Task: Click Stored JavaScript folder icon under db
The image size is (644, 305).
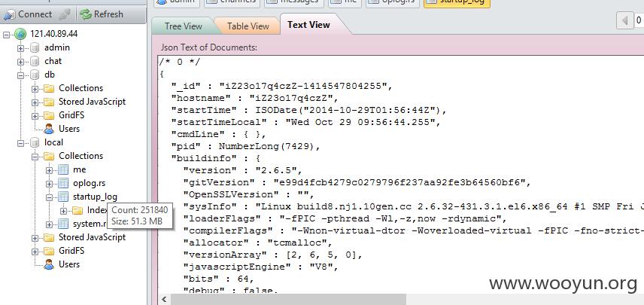Action: (x=49, y=102)
